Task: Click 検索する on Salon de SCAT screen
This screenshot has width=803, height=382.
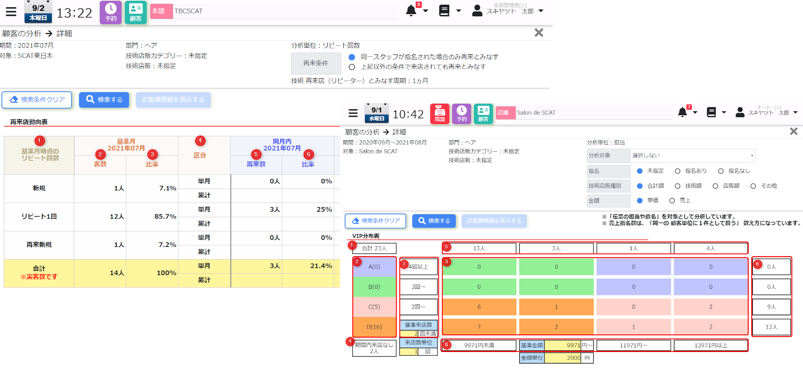Action: (434, 221)
